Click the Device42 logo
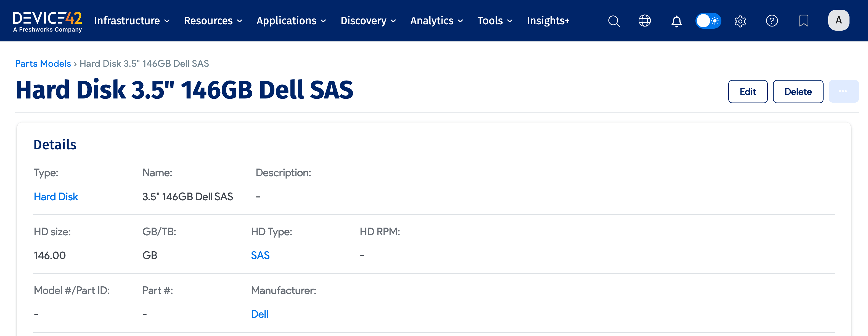The height and width of the screenshot is (336, 868). coord(47,21)
